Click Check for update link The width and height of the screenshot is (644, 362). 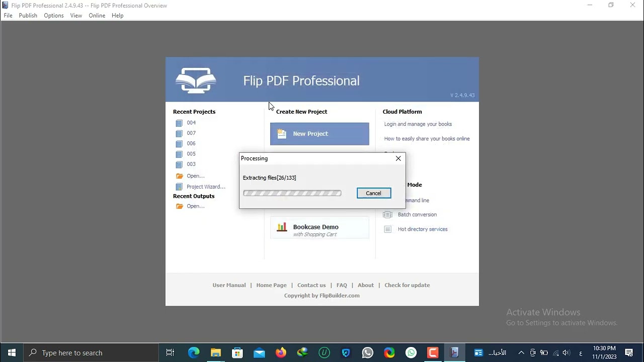[x=407, y=285]
